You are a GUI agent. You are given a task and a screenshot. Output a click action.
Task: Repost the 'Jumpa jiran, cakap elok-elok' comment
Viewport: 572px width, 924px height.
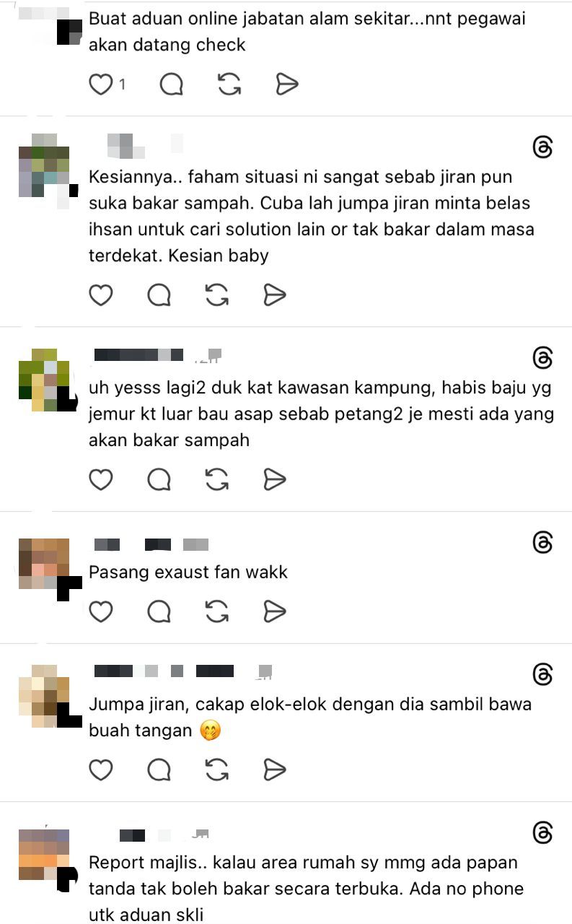coord(216,770)
